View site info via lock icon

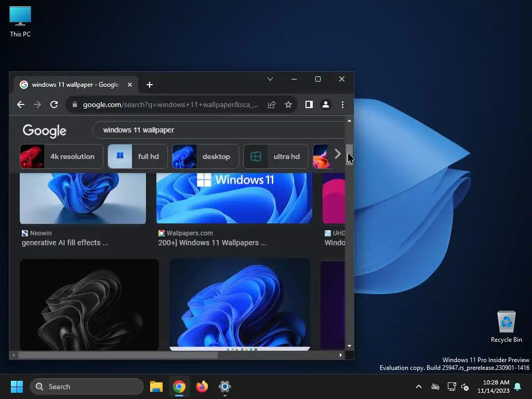coord(75,104)
